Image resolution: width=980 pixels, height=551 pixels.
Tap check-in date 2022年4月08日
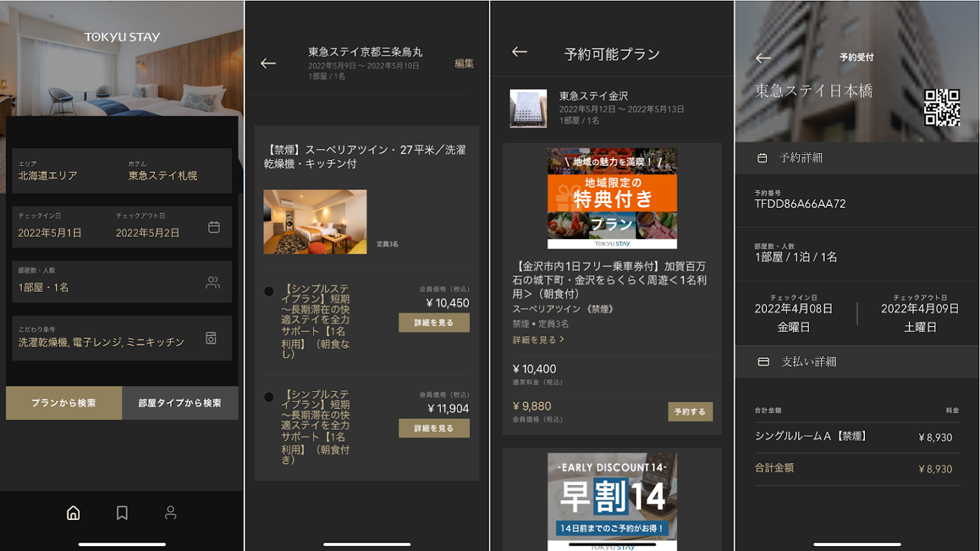[793, 309]
